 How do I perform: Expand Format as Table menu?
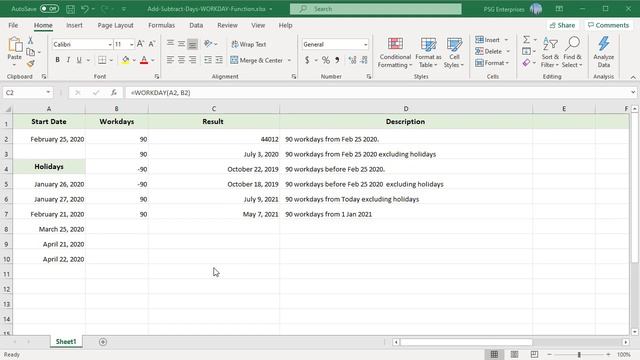(428, 52)
